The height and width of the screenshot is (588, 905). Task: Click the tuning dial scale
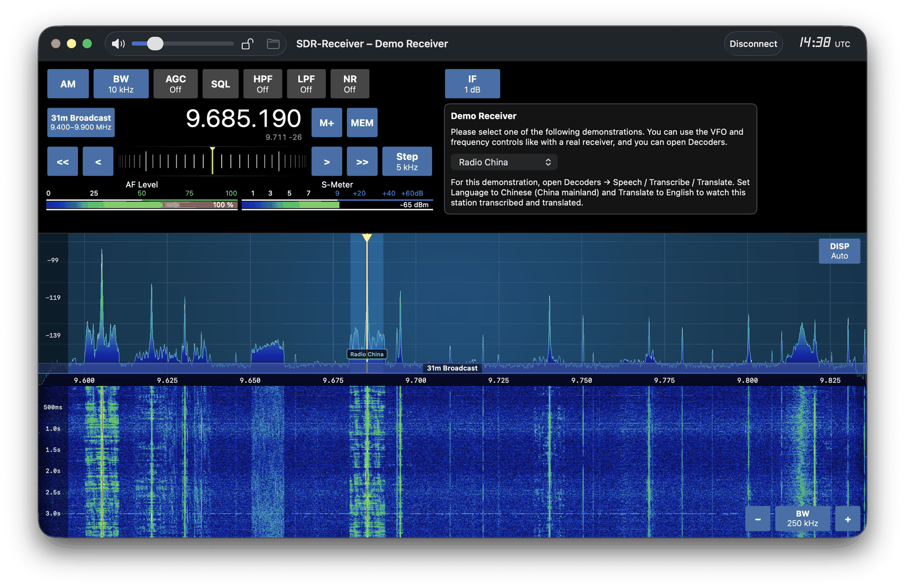pos(213,162)
